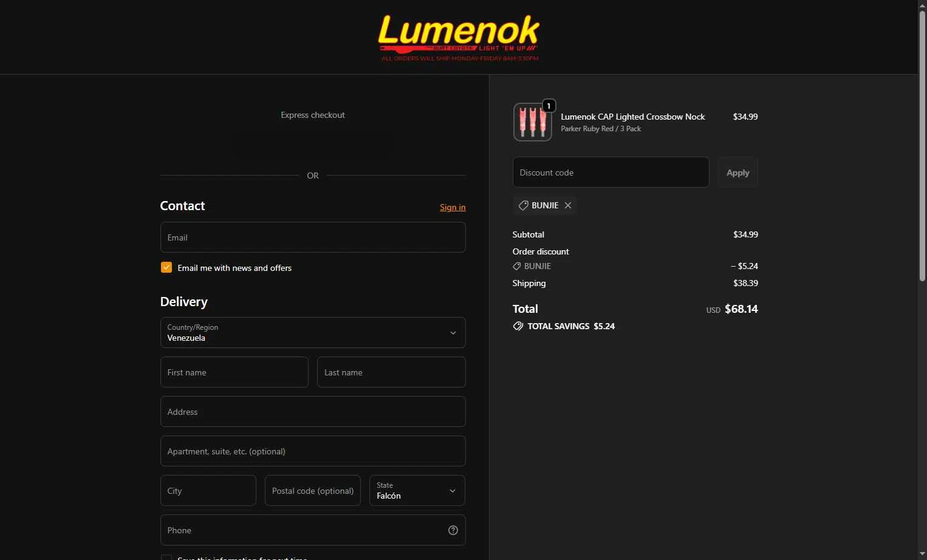This screenshot has height=560, width=927.
Task: Click the Parker Ruby Red / 3 Pack text
Action: tap(601, 129)
